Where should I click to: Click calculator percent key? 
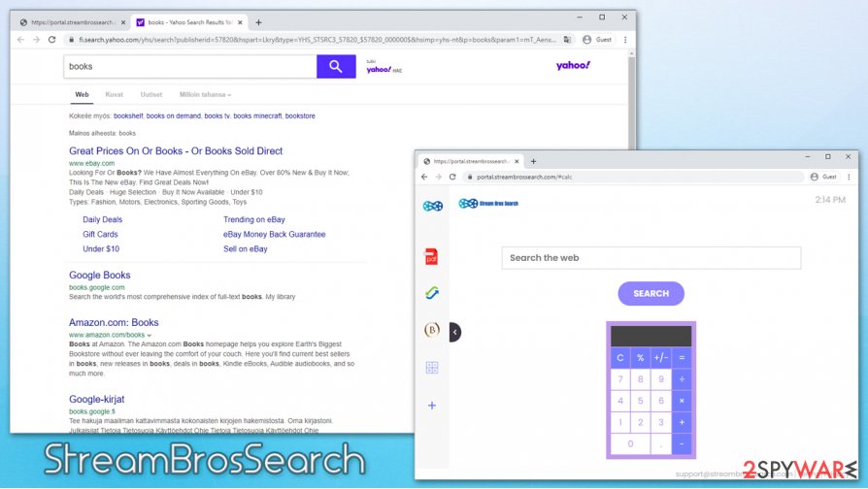pos(641,358)
